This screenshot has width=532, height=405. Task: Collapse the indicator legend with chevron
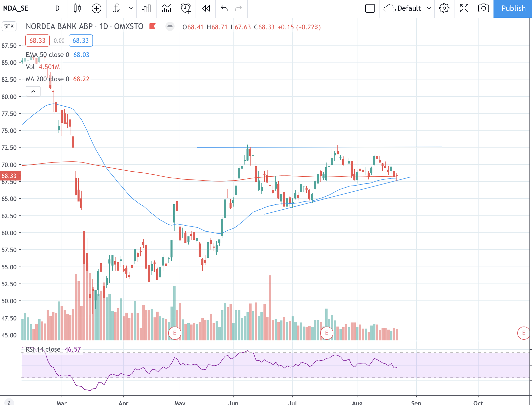pos(33,91)
